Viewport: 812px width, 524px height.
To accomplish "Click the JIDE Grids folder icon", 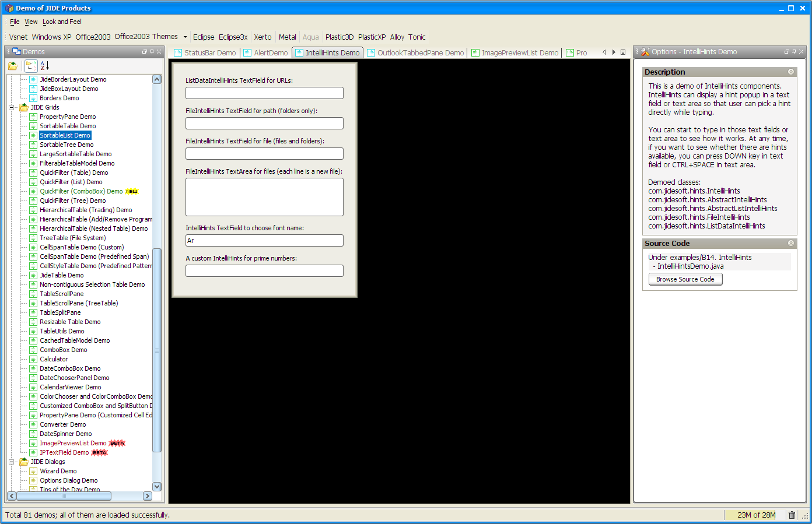I will click(24, 107).
